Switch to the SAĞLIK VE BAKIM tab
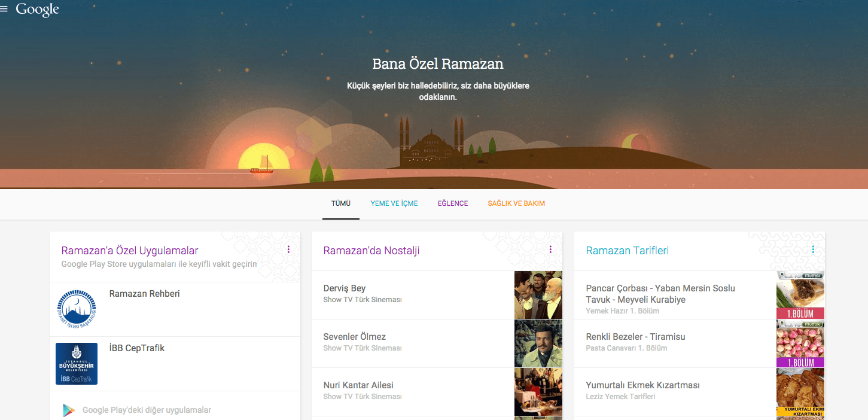The image size is (868, 420). [x=516, y=203]
